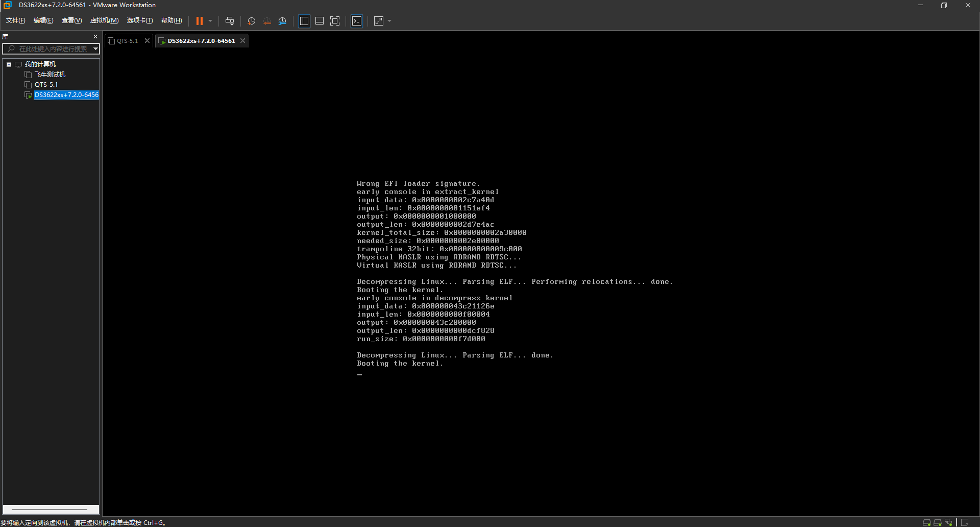Enter full screen mode
This screenshot has height=527, width=980.
click(x=335, y=21)
